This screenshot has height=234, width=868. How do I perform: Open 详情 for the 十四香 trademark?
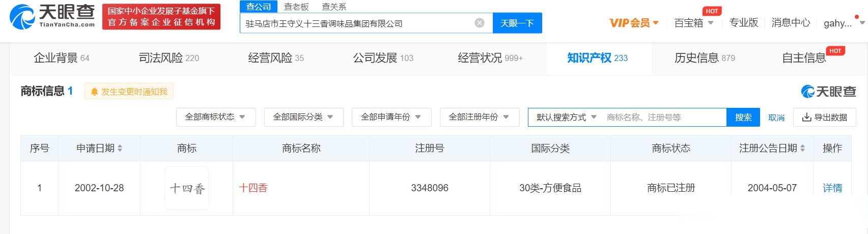pyautogui.click(x=832, y=188)
